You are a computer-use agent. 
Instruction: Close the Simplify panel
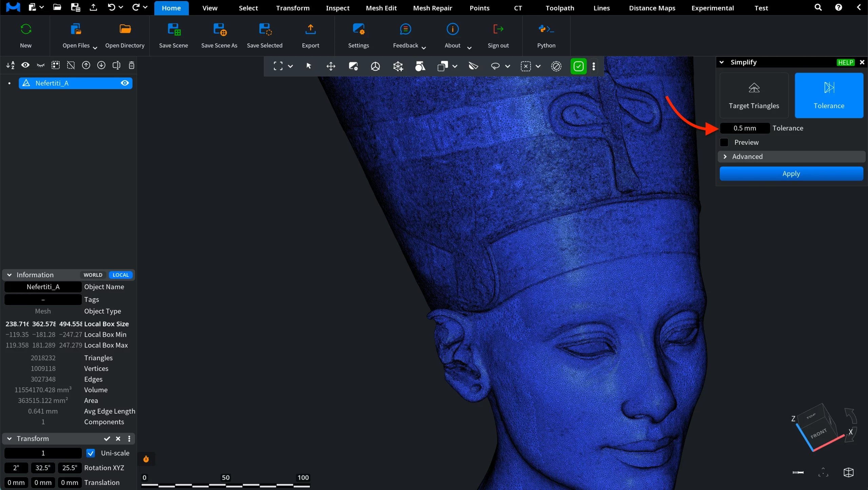862,62
